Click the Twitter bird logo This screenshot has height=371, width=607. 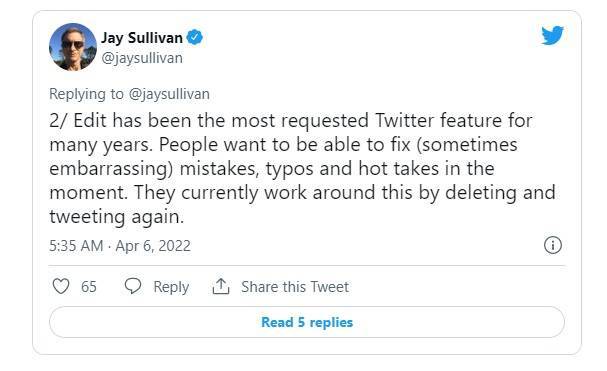coord(552,36)
